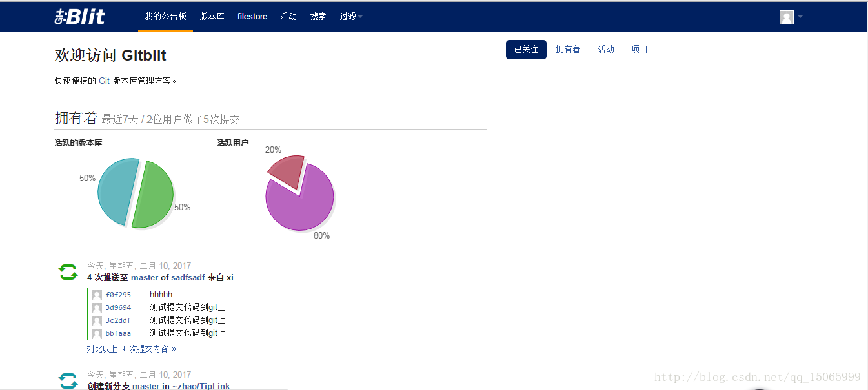Follow the Git link in description
The image size is (868, 390).
tap(104, 81)
